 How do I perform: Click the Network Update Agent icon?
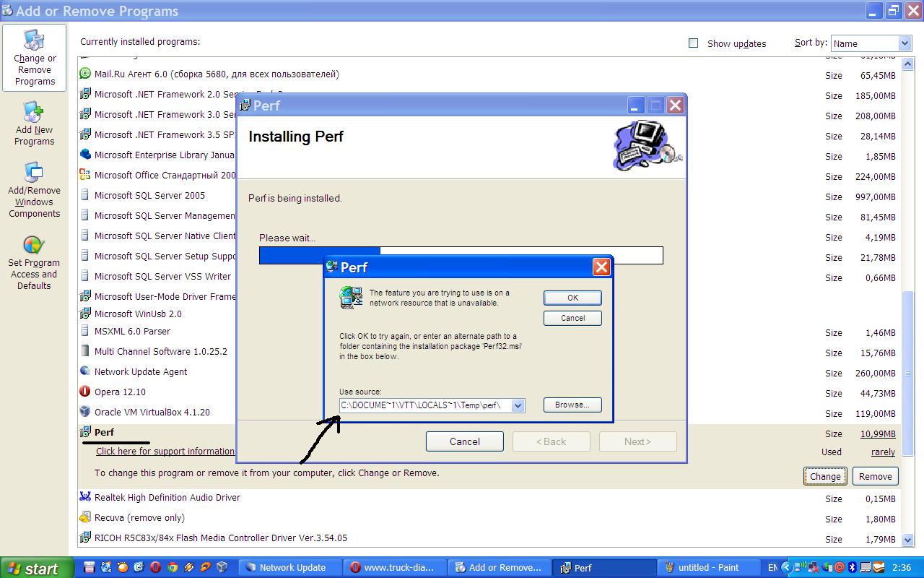(x=85, y=371)
